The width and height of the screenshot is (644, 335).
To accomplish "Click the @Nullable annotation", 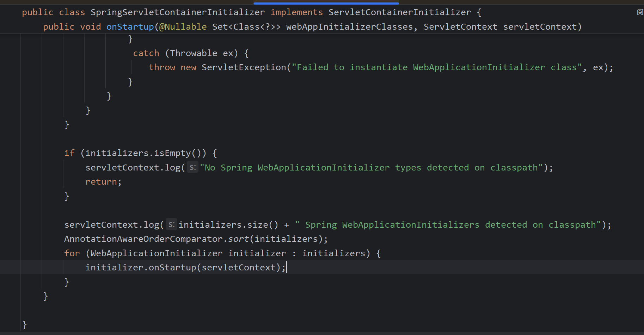I will [183, 27].
